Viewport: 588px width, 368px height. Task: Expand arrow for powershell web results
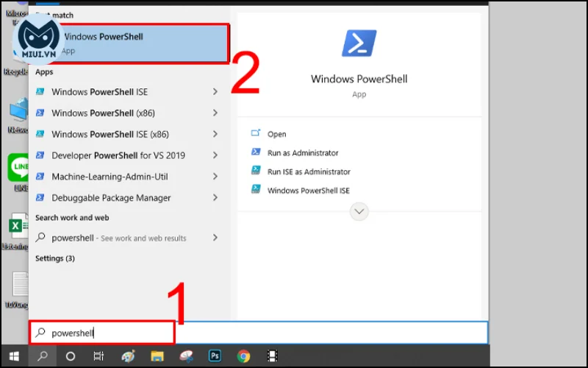tap(215, 237)
